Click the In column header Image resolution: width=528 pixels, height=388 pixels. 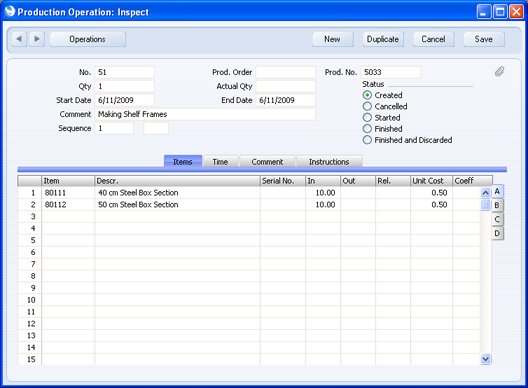coord(323,181)
